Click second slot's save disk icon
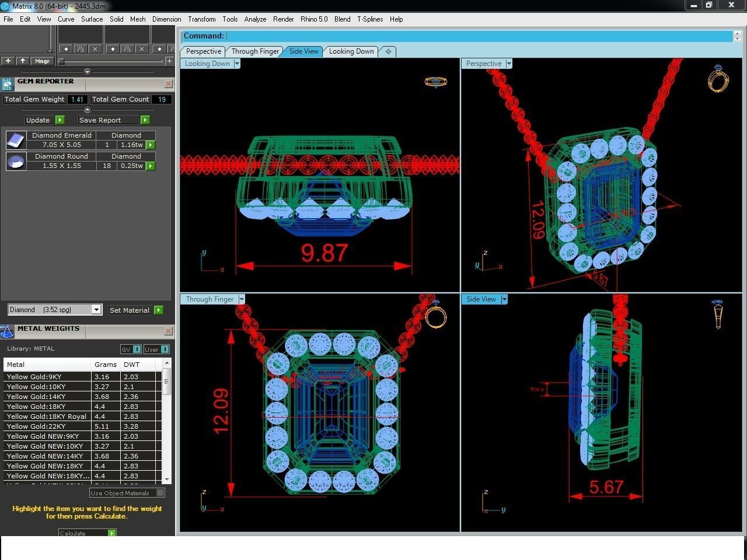Viewport: 747px width, 560px height. pos(127,49)
